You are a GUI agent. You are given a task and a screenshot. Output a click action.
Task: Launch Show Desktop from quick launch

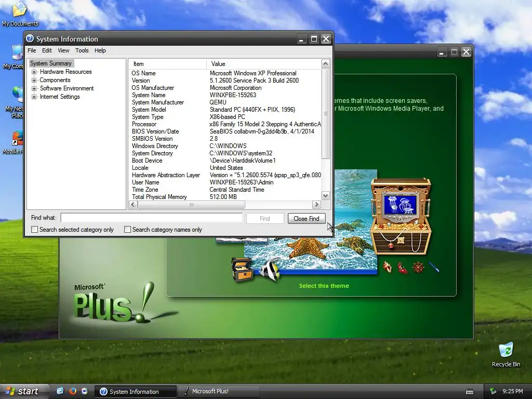click(x=60, y=391)
